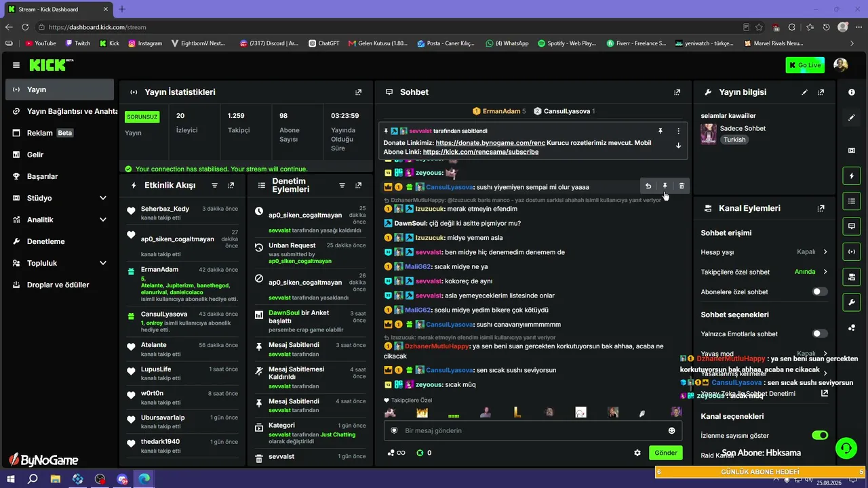Viewport: 868px width, 488px height.
Task: Pop out the Etkinlik Akışı panel
Action: (x=231, y=185)
